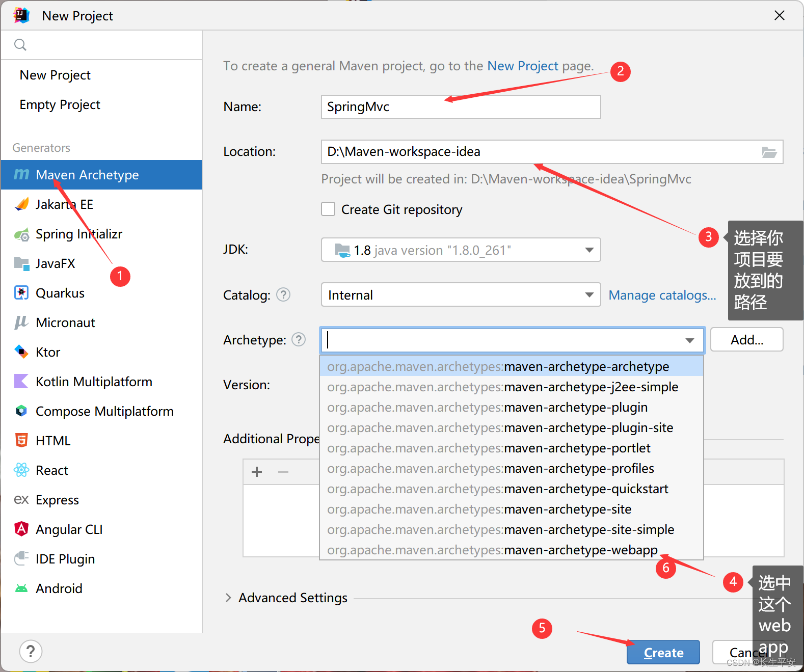Select the Angular CLI generator
Screen dimensions: 804x672
pos(101,529)
